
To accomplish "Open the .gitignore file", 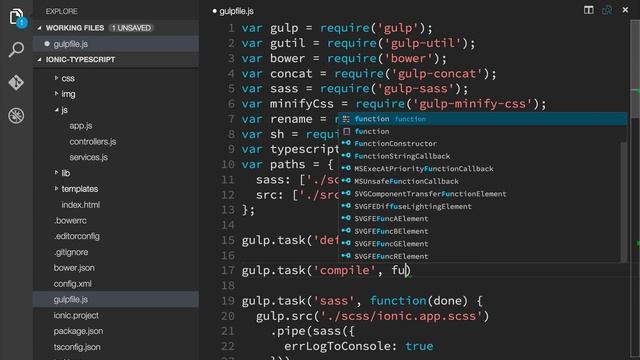I will [71, 252].
